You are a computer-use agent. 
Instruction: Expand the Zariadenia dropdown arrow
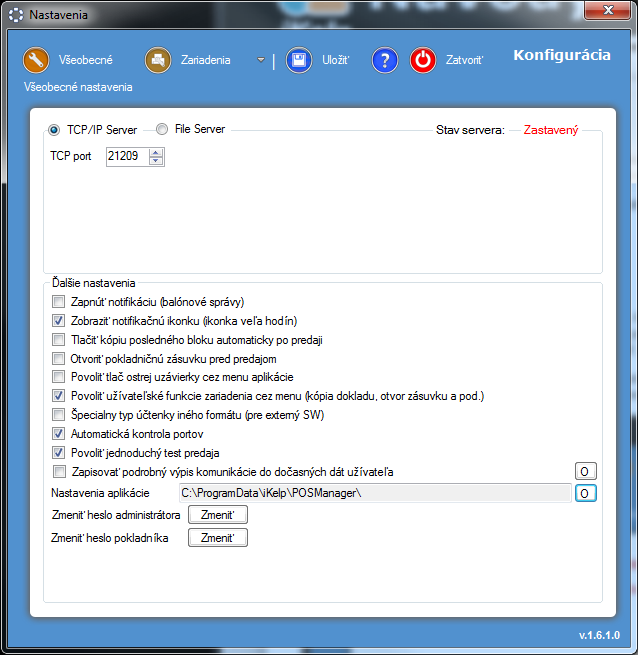pyautogui.click(x=261, y=60)
